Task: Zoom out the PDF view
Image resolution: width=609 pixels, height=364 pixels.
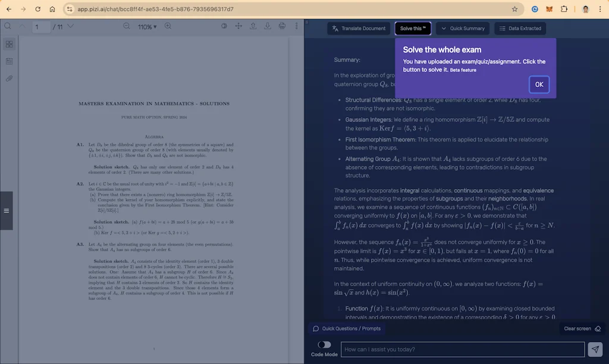Action: pyautogui.click(x=125, y=27)
